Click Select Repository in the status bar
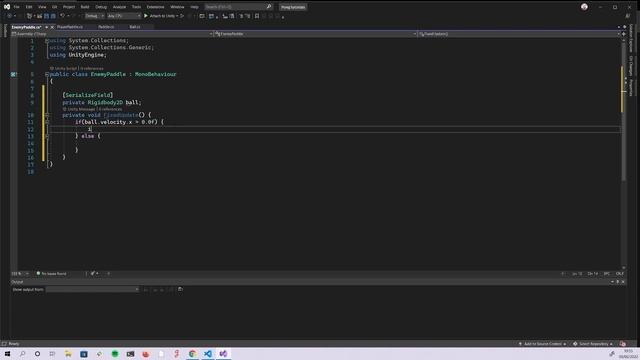Screen dimensions: 640x360 point(593,344)
